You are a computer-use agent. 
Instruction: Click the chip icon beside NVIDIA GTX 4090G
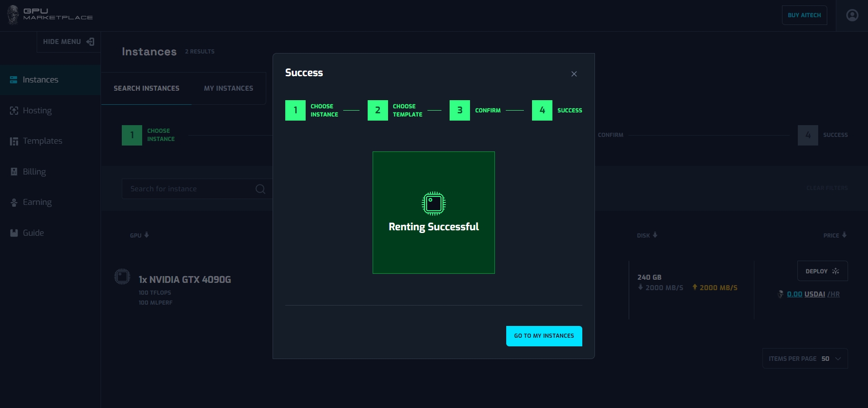(122, 277)
